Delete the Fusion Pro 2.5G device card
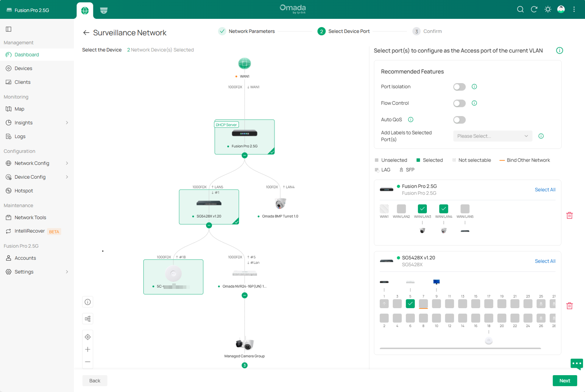 [x=570, y=215]
